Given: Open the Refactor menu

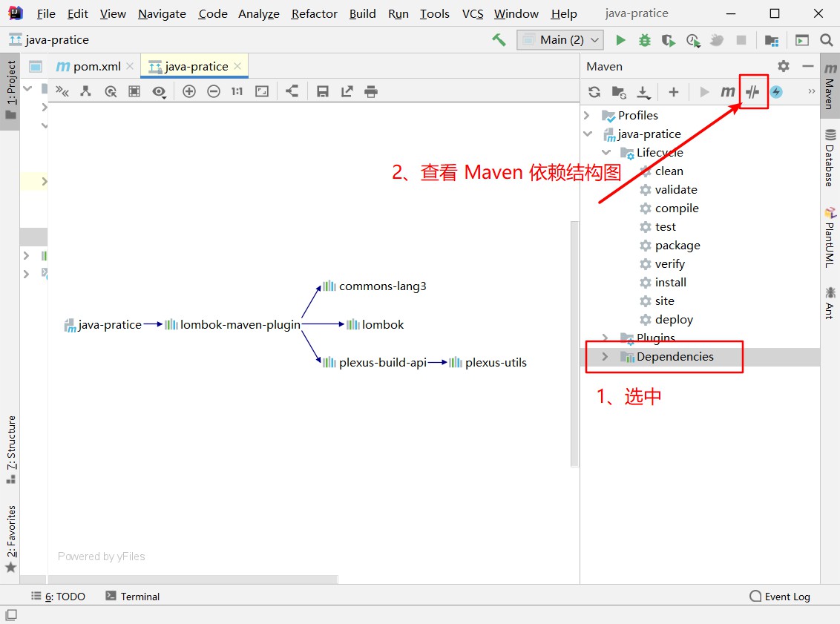Looking at the screenshot, I should pyautogui.click(x=314, y=13).
